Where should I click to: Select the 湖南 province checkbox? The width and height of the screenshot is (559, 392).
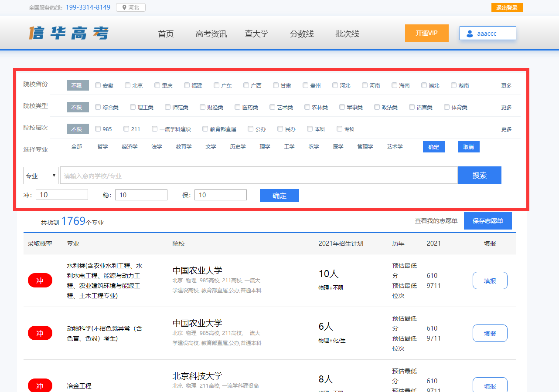click(x=454, y=85)
